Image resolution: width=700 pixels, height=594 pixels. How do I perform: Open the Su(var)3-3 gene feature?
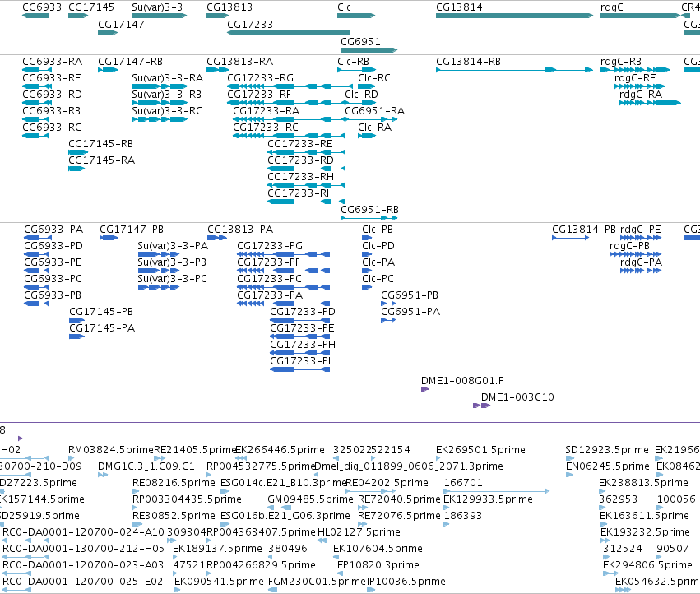159,16
